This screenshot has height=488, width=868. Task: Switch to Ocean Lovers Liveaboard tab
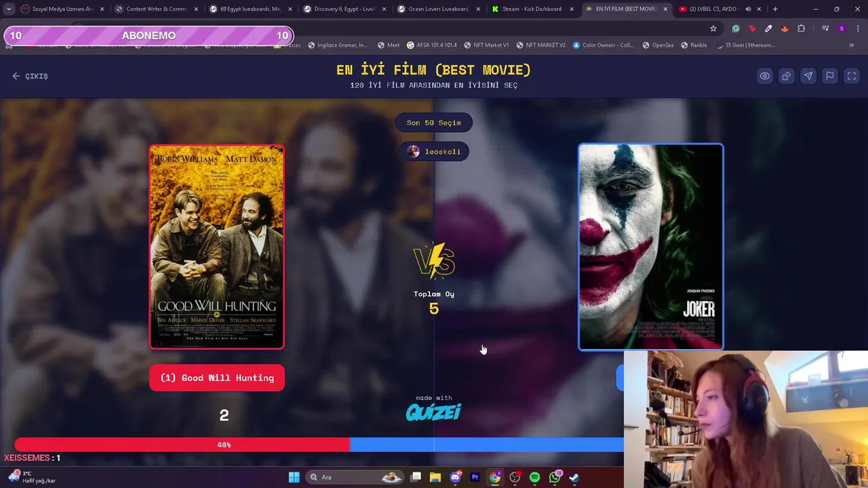click(x=438, y=9)
